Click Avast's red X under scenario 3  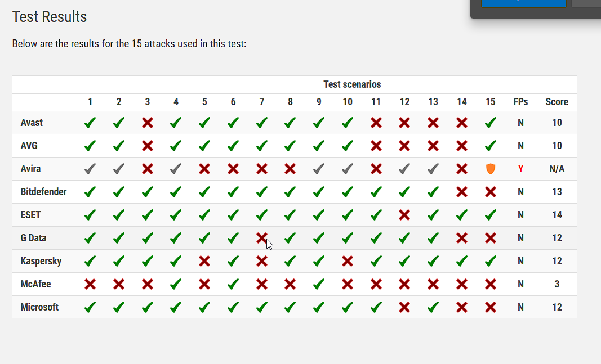[x=148, y=123]
